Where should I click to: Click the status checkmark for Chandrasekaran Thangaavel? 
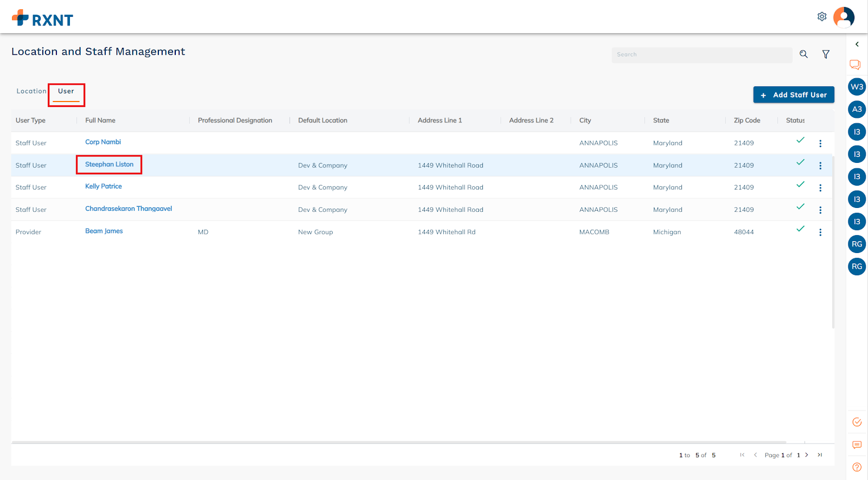click(x=800, y=207)
